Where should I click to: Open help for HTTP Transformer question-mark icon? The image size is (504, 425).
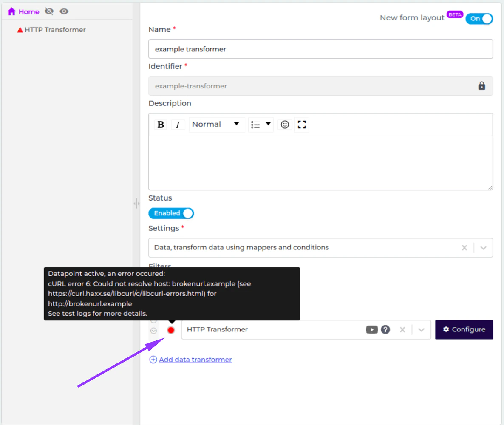pos(385,329)
